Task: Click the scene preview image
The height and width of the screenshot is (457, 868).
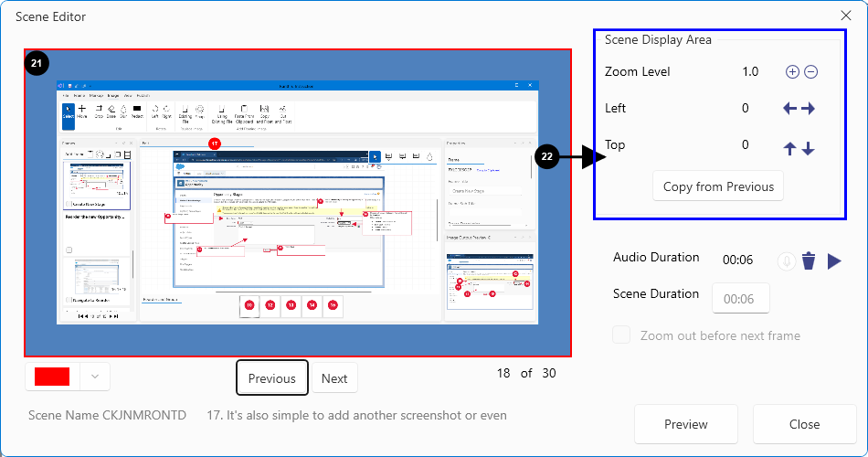Action: tap(298, 201)
